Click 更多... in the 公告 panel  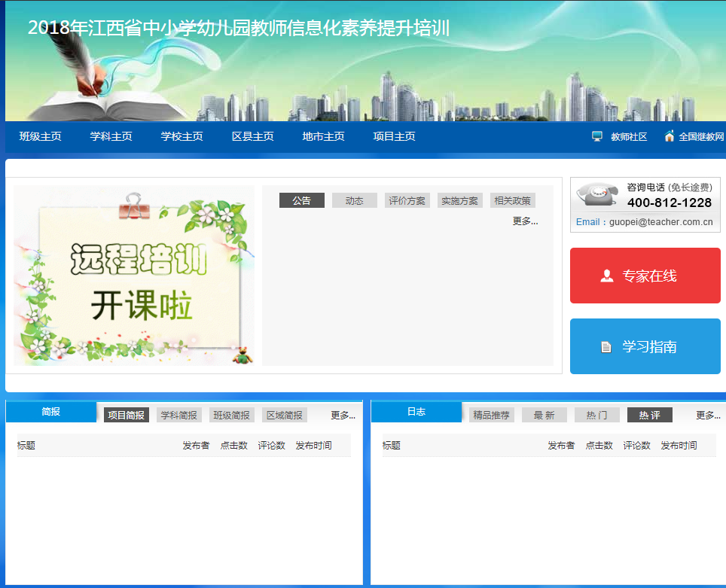tap(525, 221)
